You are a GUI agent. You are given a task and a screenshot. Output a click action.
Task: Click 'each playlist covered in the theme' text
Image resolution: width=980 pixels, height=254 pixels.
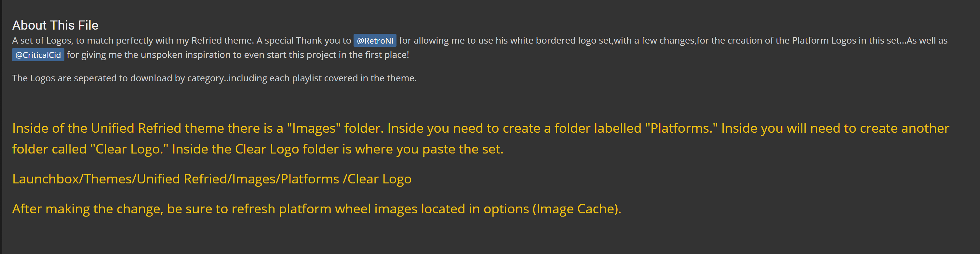[343, 78]
